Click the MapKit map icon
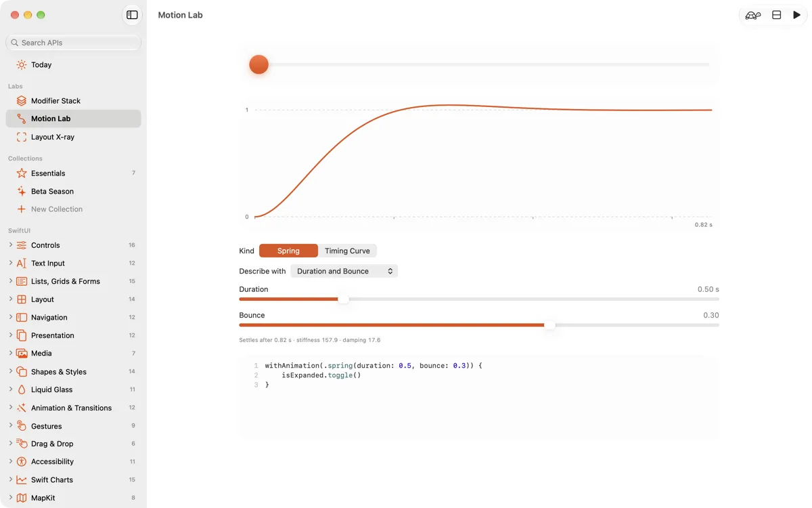Viewport: 812px width, 508px height. [22, 498]
